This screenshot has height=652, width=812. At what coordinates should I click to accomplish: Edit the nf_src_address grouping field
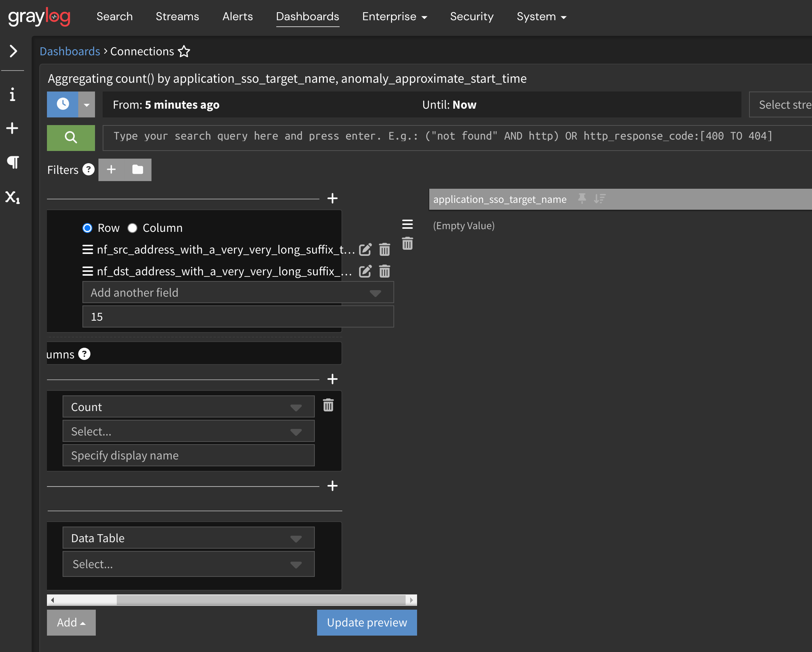tap(365, 249)
